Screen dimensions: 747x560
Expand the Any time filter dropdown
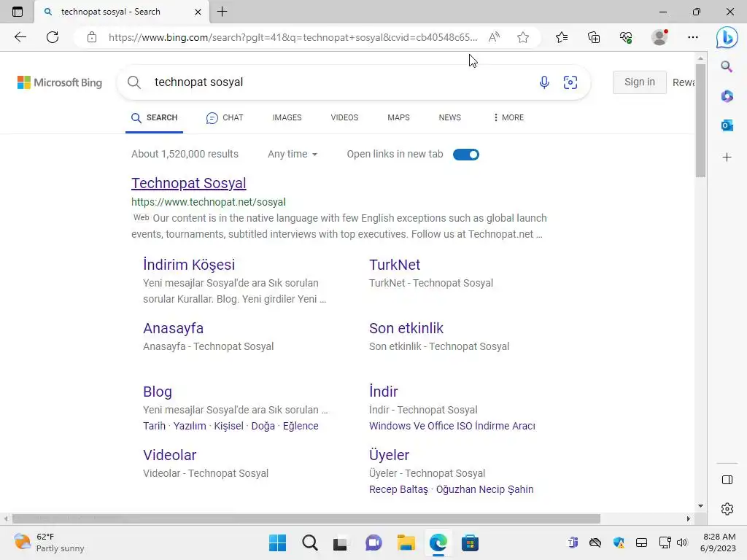pyautogui.click(x=293, y=155)
